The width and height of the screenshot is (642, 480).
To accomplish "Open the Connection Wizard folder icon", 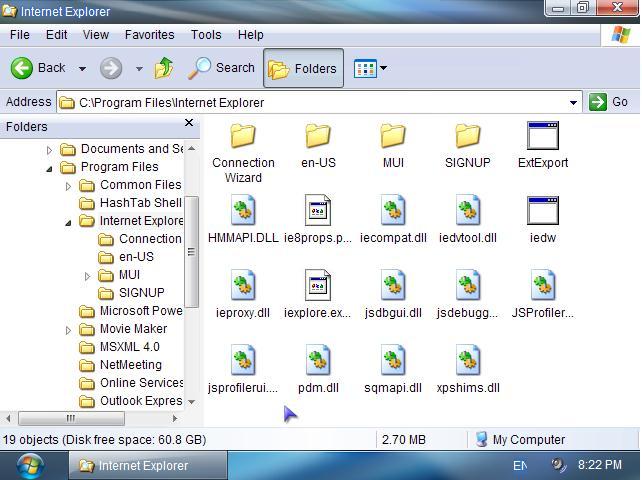I will click(x=243, y=136).
